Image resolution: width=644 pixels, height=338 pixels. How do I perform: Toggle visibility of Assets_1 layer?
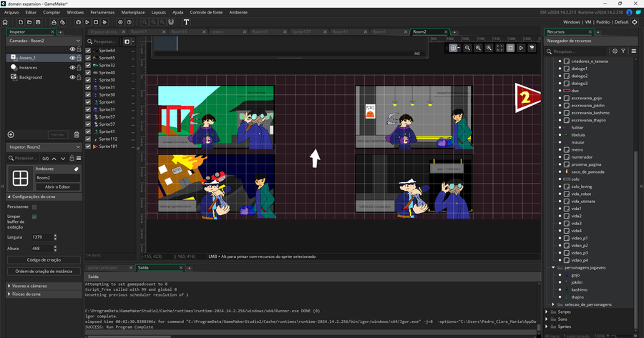[72, 58]
